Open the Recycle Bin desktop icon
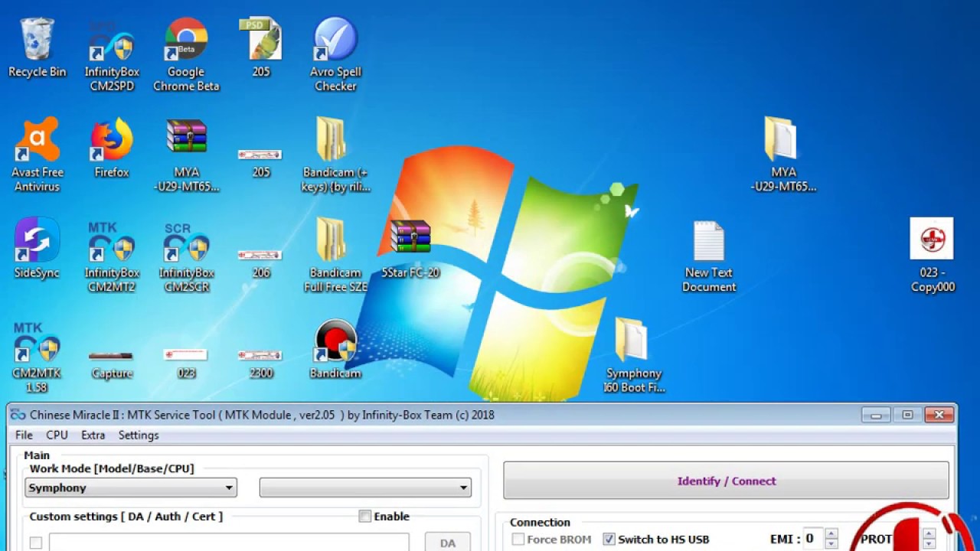 37,48
